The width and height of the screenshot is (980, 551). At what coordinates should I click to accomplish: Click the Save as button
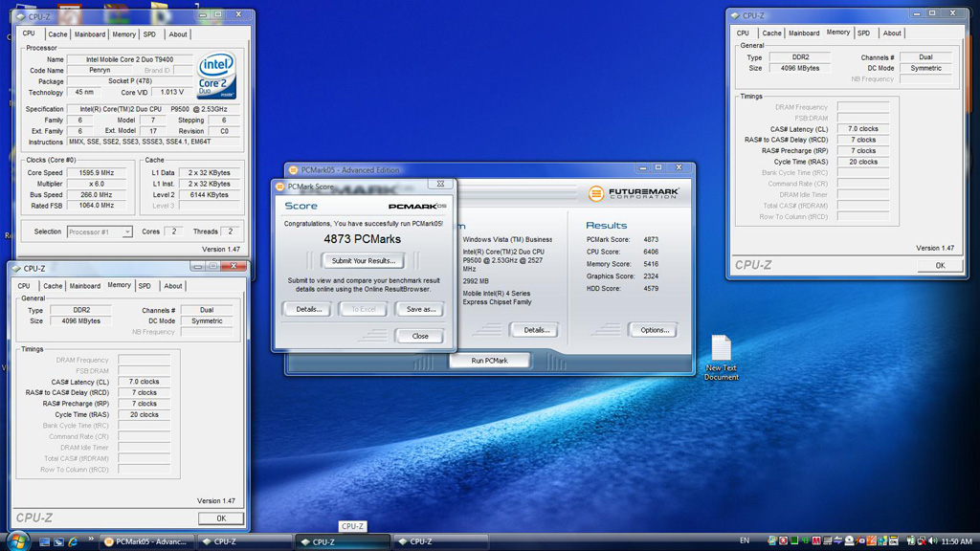click(421, 309)
